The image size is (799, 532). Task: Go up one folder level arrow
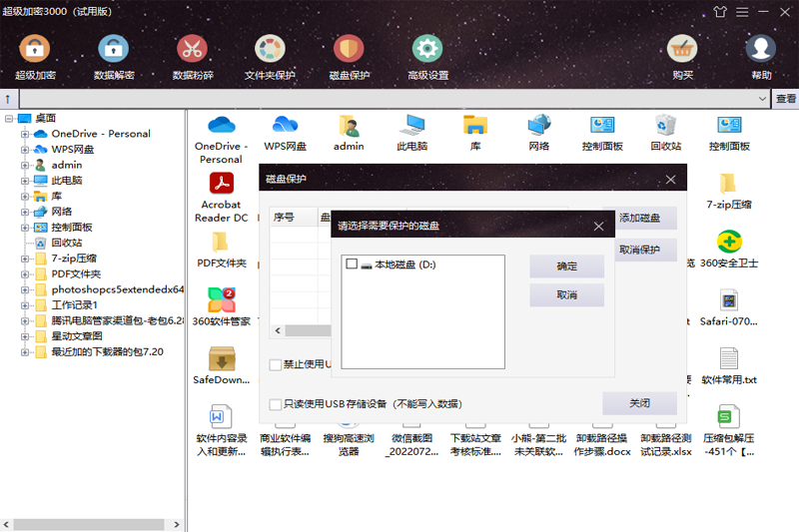pyautogui.click(x=8, y=99)
